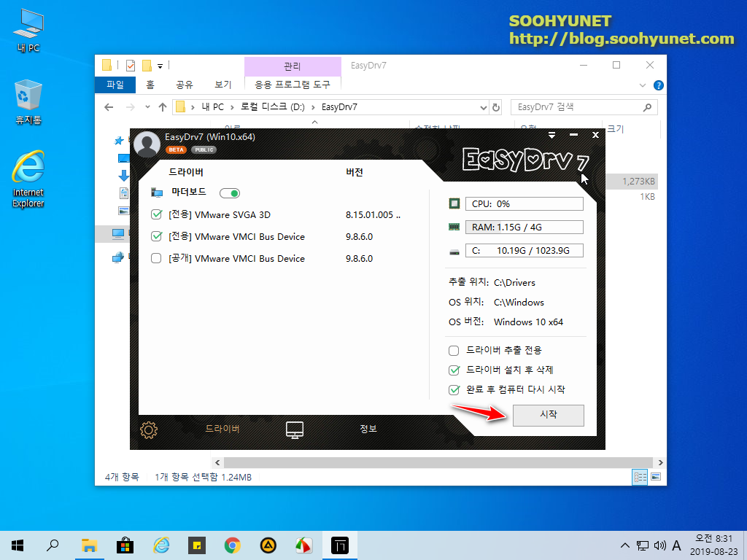747x560 pixels.
Task: Expand breadcrumb chevron after 내 PC
Action: (x=232, y=107)
